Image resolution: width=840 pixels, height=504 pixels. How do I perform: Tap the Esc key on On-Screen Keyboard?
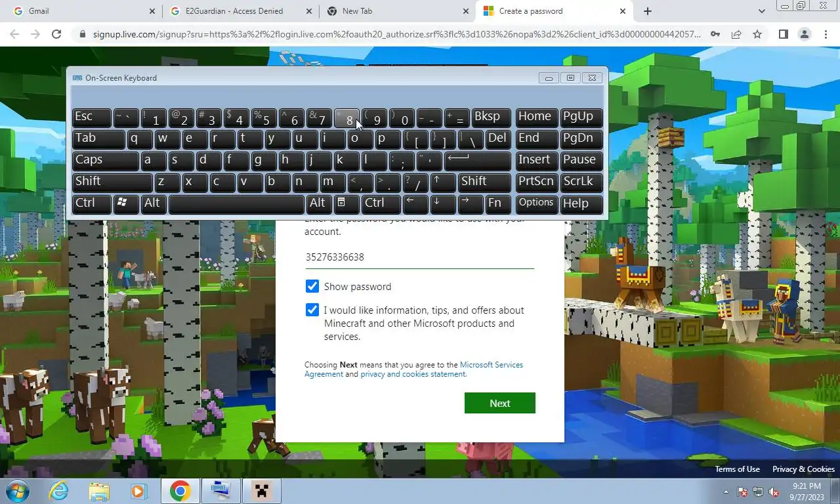coord(92,117)
